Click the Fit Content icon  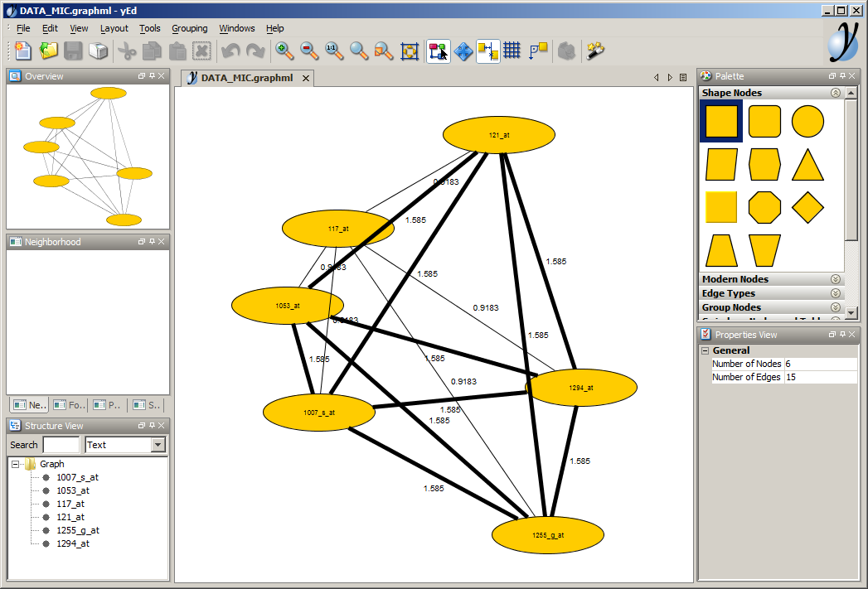409,51
